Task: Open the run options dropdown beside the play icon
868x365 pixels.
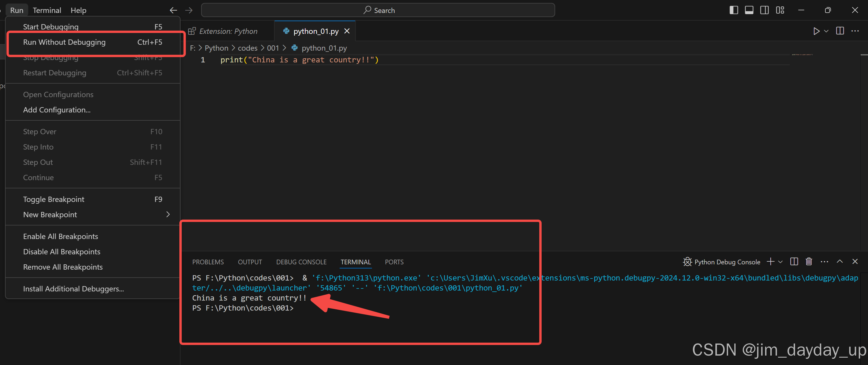Action: 826,31
